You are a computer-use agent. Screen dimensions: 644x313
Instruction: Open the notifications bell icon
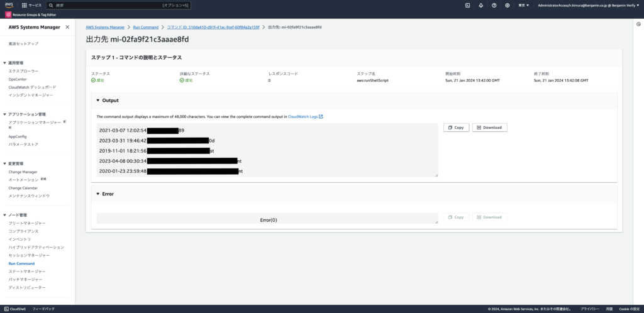coord(480,5)
